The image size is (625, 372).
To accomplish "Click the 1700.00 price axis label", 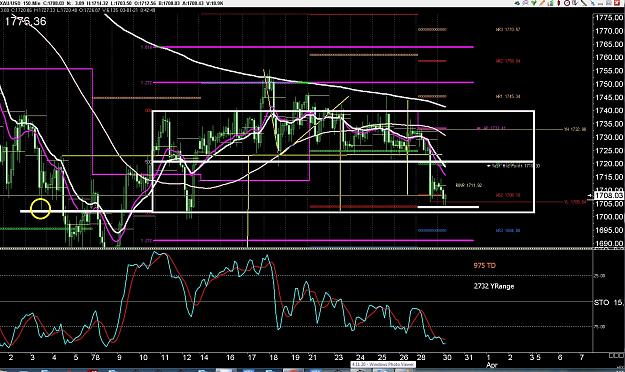I will [x=609, y=217].
